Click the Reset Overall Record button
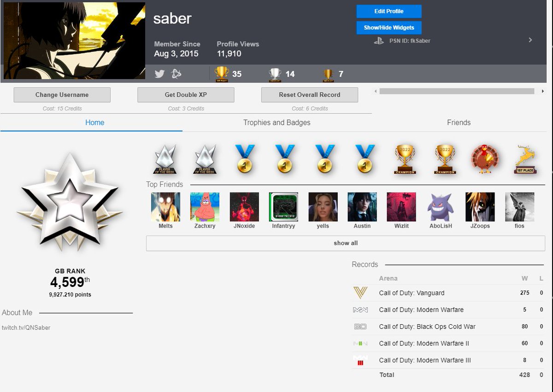 tap(310, 95)
